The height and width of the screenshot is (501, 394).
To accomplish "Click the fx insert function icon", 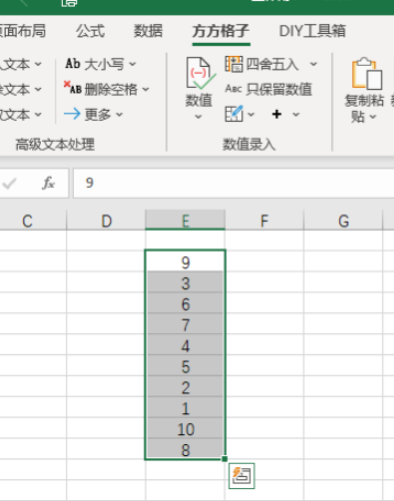I will click(48, 183).
